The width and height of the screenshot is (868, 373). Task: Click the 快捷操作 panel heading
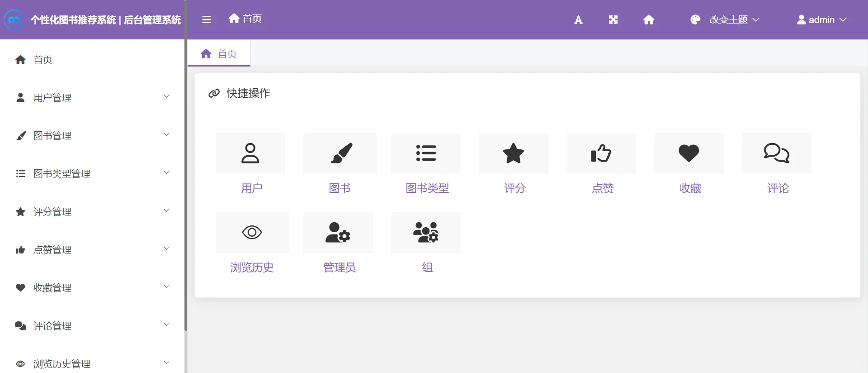pyautogui.click(x=248, y=93)
